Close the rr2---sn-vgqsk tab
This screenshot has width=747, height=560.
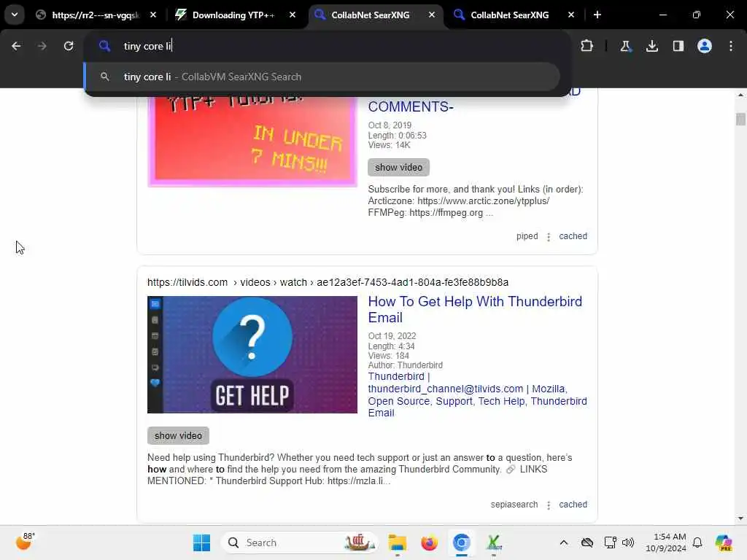point(153,15)
